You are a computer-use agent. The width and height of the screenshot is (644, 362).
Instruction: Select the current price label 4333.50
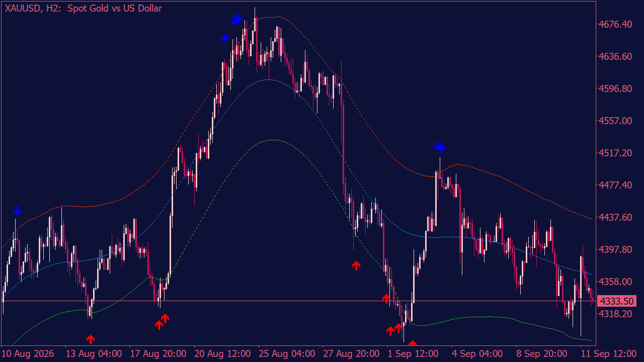[x=617, y=301]
